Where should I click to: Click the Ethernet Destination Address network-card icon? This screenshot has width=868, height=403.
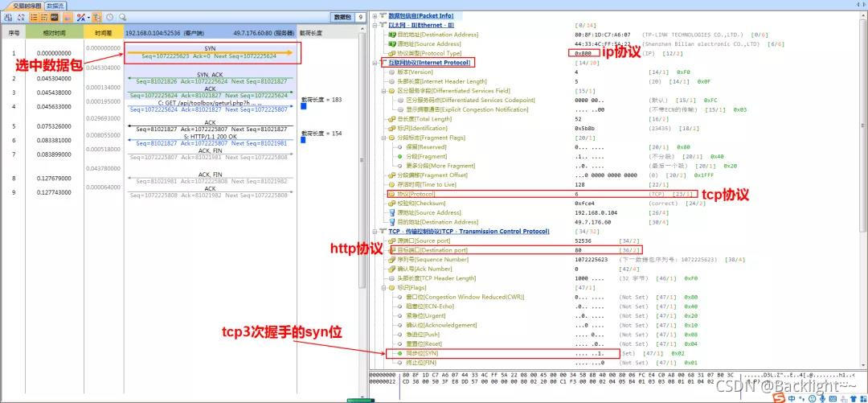pyautogui.click(x=392, y=35)
